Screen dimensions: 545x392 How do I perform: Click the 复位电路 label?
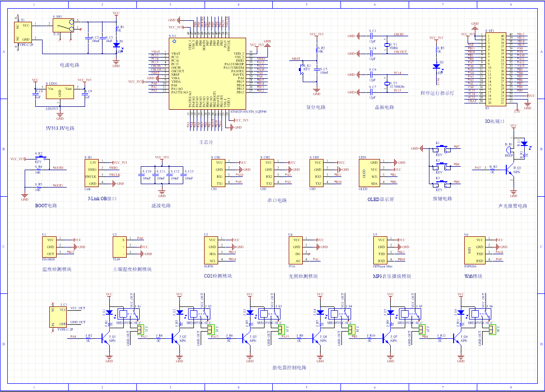316,107
